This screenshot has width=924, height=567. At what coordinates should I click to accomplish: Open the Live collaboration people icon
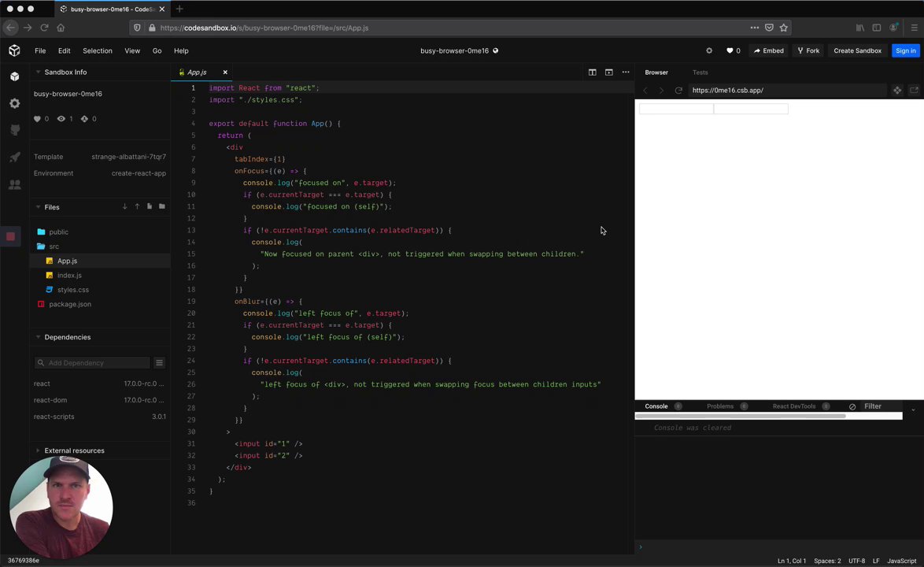tap(14, 184)
